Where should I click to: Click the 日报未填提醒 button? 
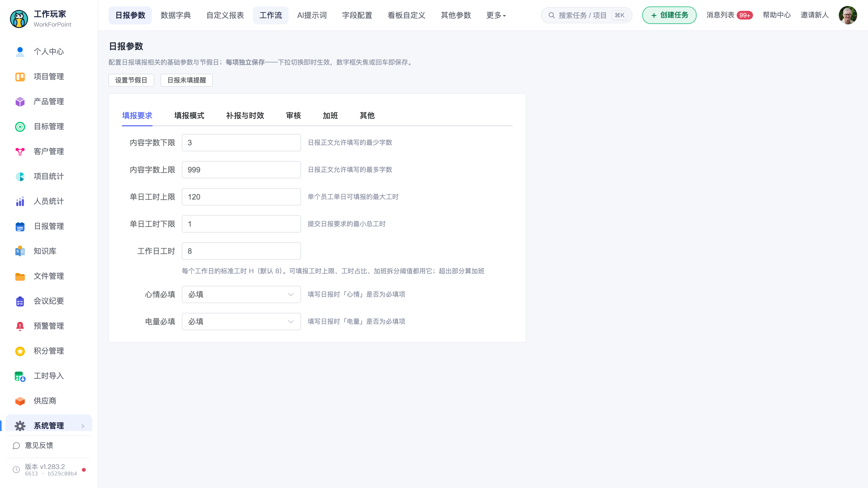click(x=186, y=80)
